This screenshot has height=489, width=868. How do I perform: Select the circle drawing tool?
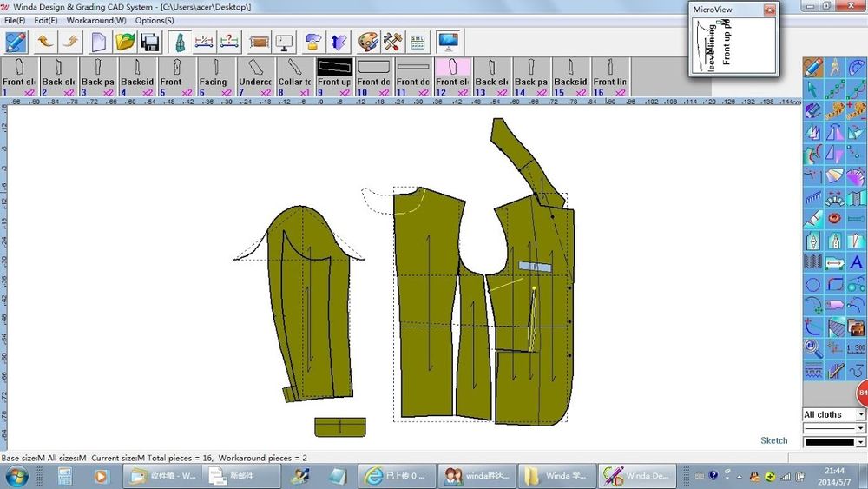[x=812, y=285]
